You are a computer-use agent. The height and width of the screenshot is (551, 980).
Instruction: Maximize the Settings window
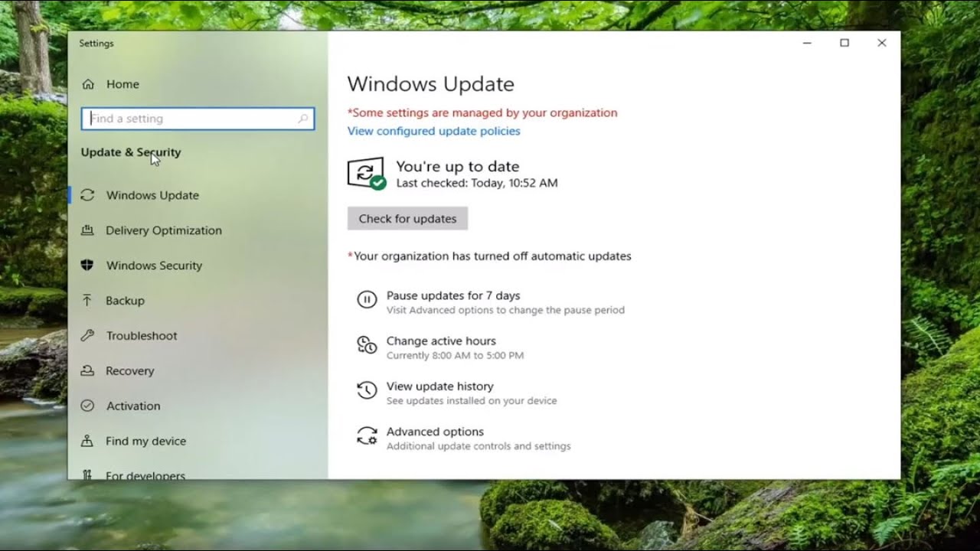point(844,43)
